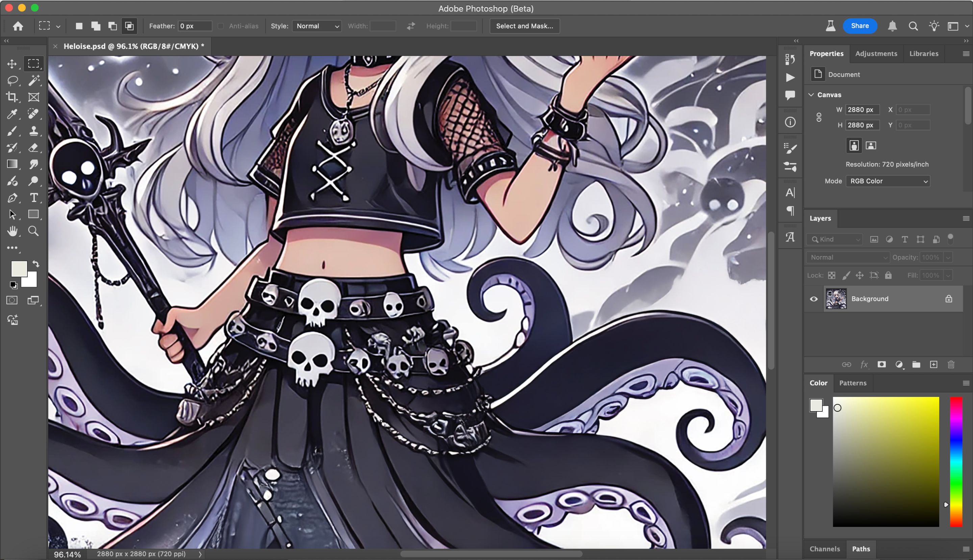Open the layer blend mode dropdown
This screenshot has width=973, height=560.
848,257
